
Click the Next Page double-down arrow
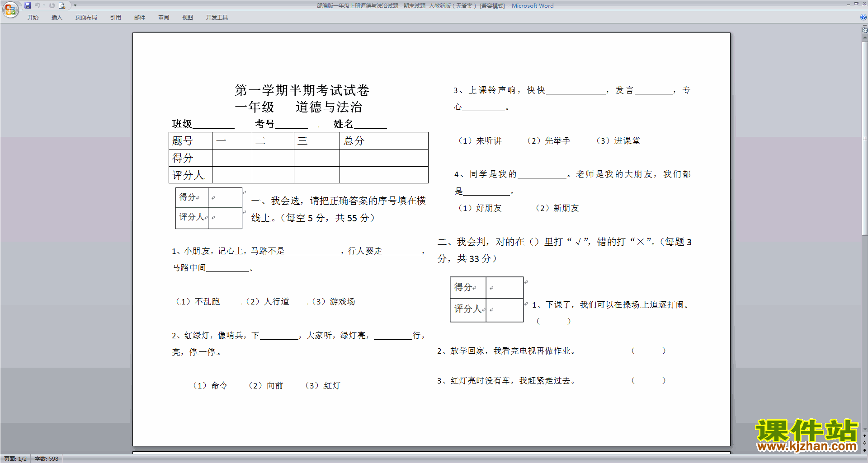pyautogui.click(x=864, y=450)
